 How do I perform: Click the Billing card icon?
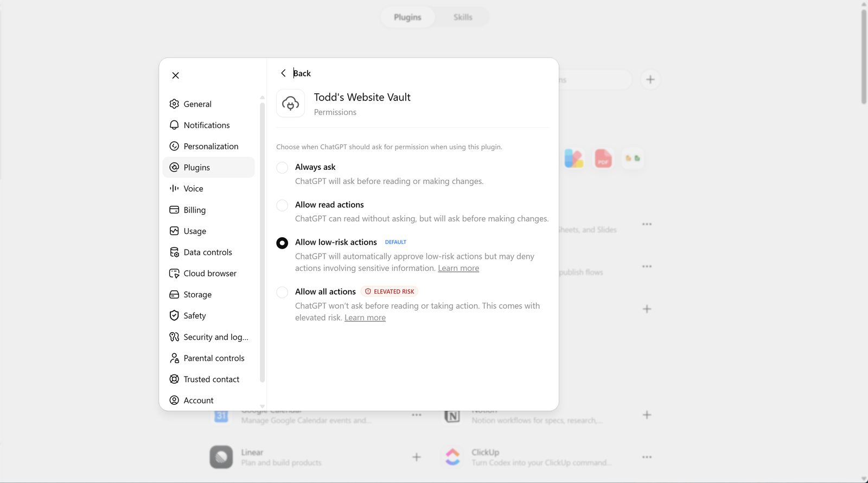[174, 209]
